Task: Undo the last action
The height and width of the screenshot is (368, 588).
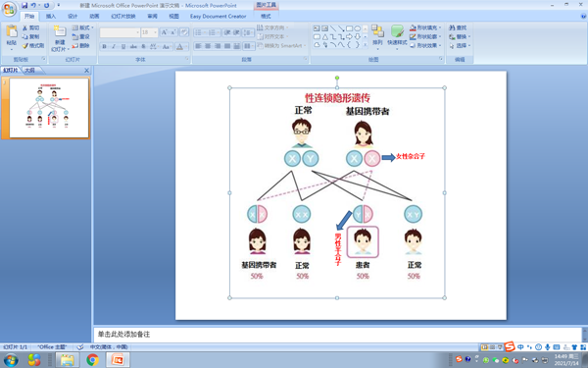Action: coord(33,5)
